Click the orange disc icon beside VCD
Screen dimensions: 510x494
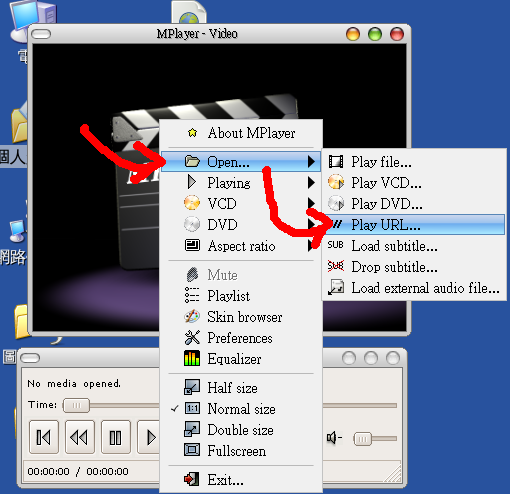pos(192,203)
